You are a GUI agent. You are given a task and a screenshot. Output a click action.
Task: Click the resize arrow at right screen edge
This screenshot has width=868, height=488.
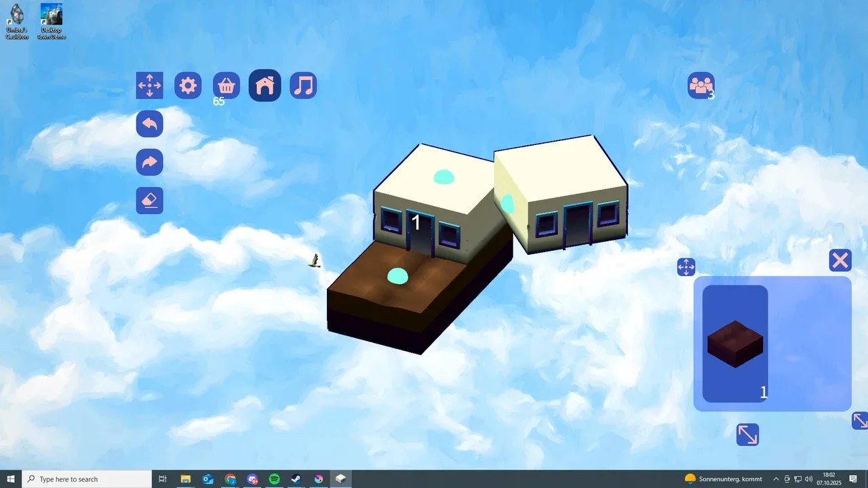[860, 421]
